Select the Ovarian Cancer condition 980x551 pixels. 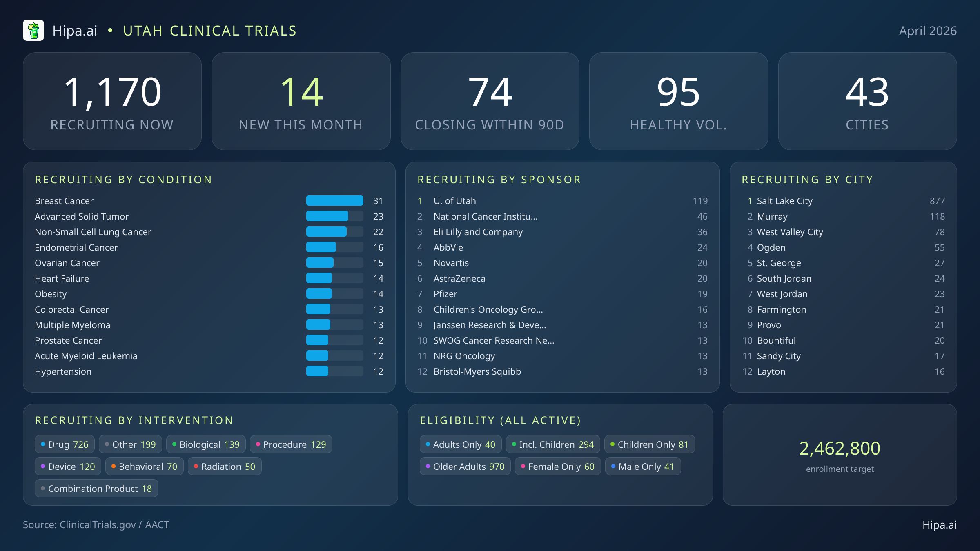coord(209,263)
